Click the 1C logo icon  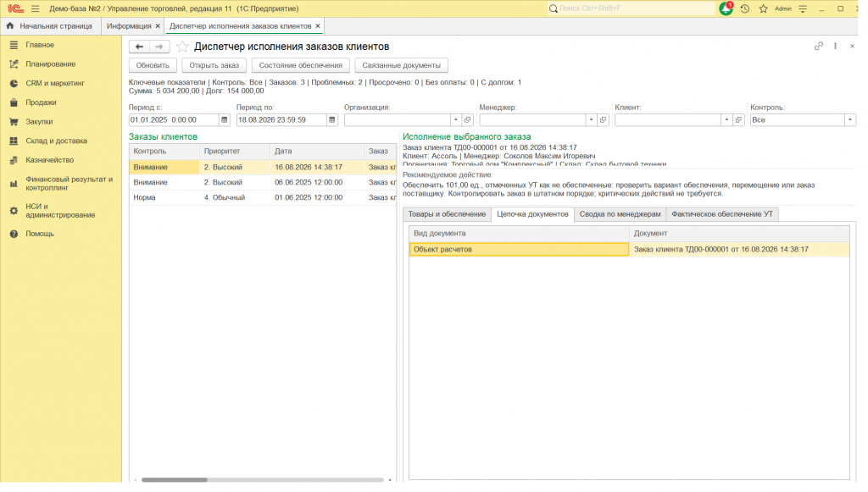(x=15, y=8)
